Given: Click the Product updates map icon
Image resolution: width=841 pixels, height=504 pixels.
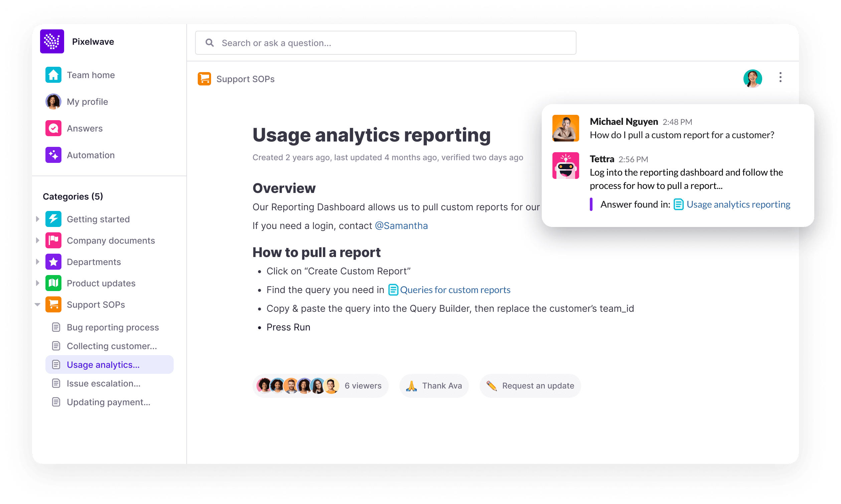Looking at the screenshot, I should (x=53, y=283).
